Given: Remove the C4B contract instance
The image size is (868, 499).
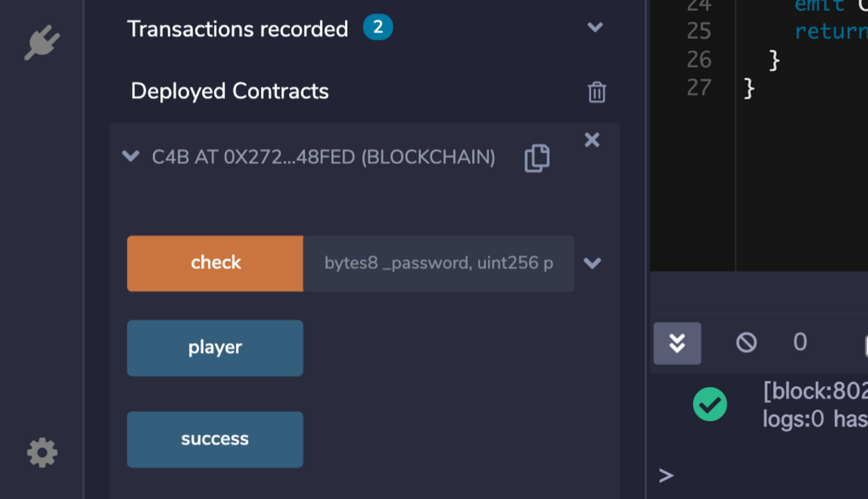Looking at the screenshot, I should coord(592,140).
